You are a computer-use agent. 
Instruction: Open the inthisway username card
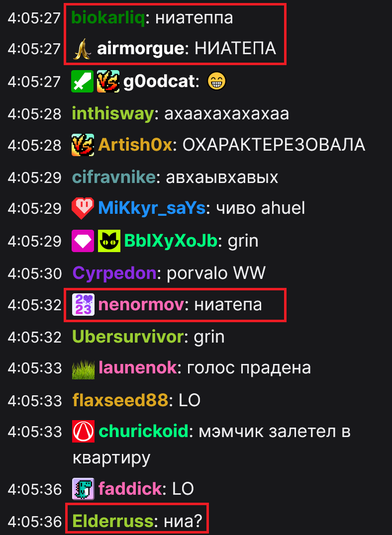click(x=113, y=114)
